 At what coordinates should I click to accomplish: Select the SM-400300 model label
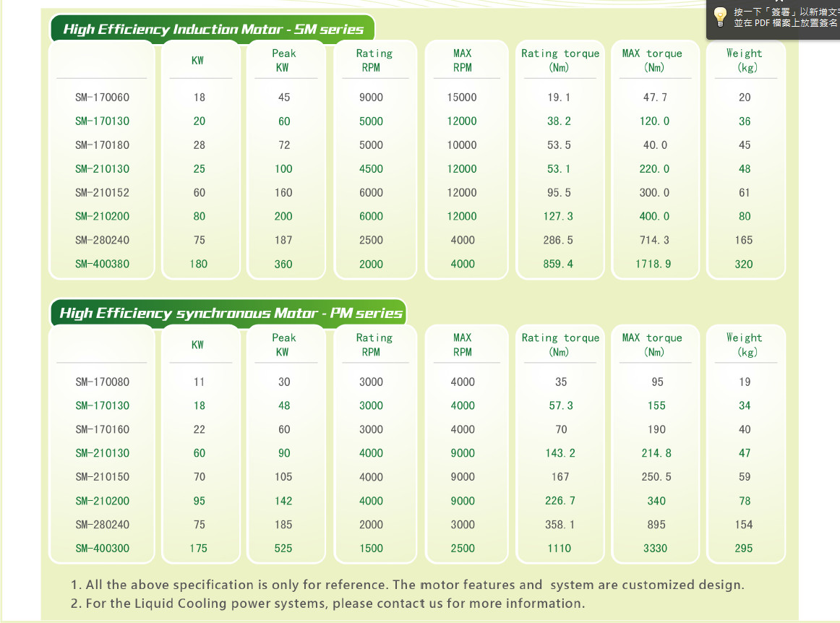(103, 549)
